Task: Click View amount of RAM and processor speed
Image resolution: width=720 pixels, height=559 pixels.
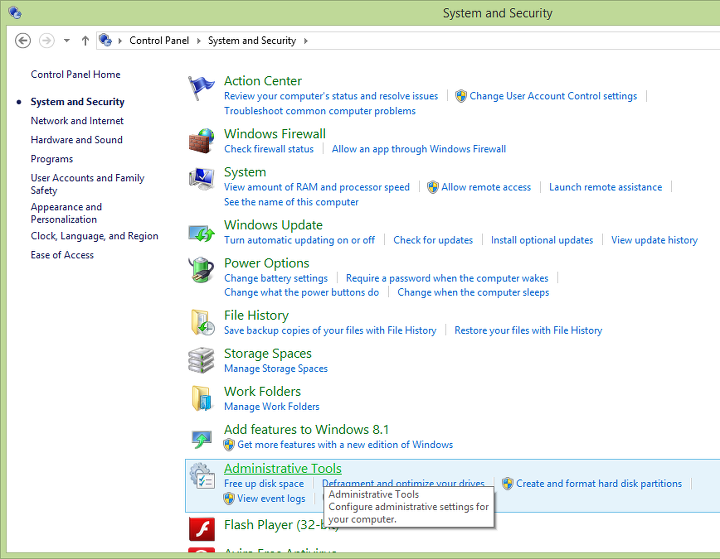Action: pyautogui.click(x=316, y=187)
